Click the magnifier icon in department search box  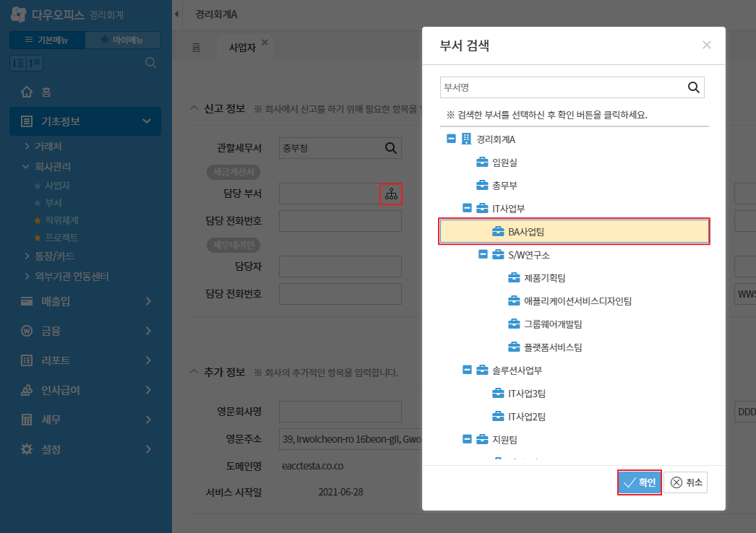[x=693, y=87]
